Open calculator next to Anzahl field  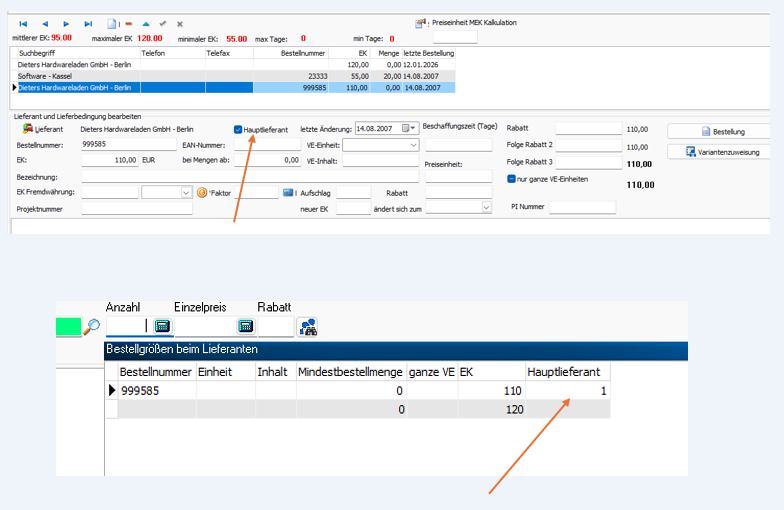162,325
